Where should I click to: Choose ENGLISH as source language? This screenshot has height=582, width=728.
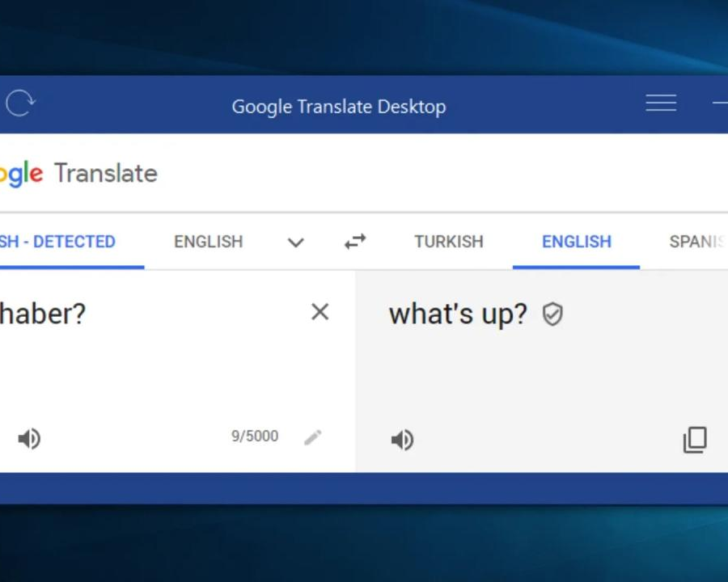pos(209,242)
